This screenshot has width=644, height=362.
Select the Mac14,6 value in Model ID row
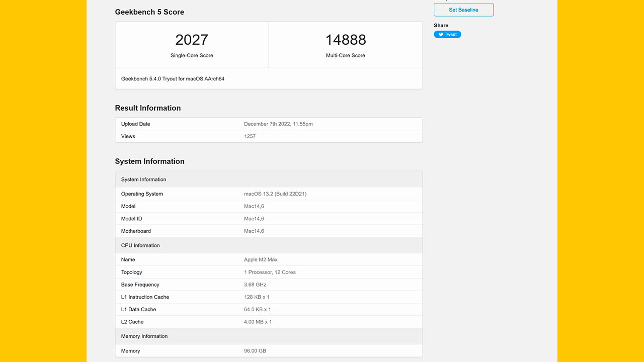pos(254,219)
